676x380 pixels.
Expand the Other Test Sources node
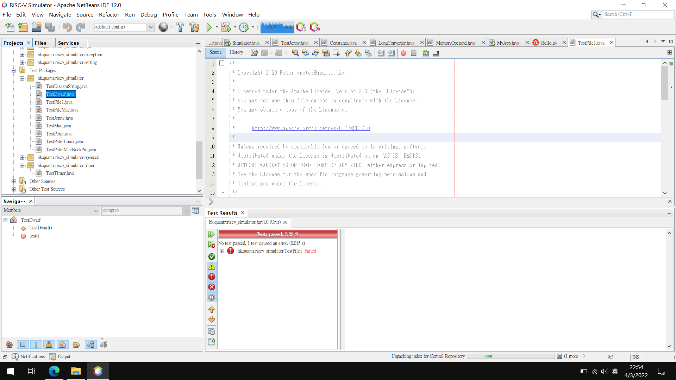(13, 189)
